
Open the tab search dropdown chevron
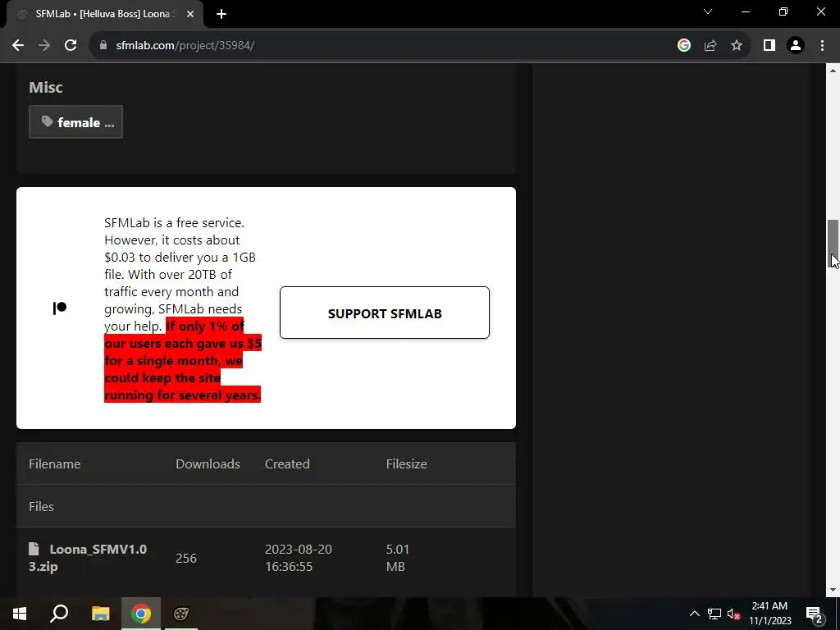[708, 11]
